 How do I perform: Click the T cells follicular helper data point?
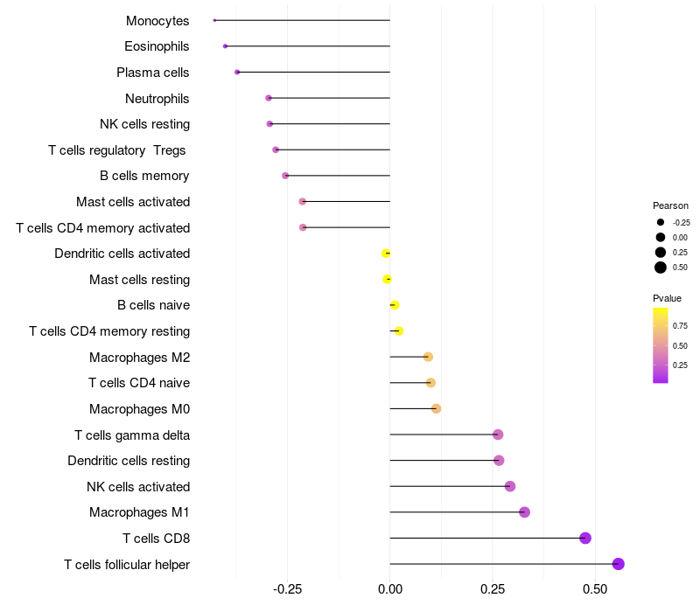point(618,564)
